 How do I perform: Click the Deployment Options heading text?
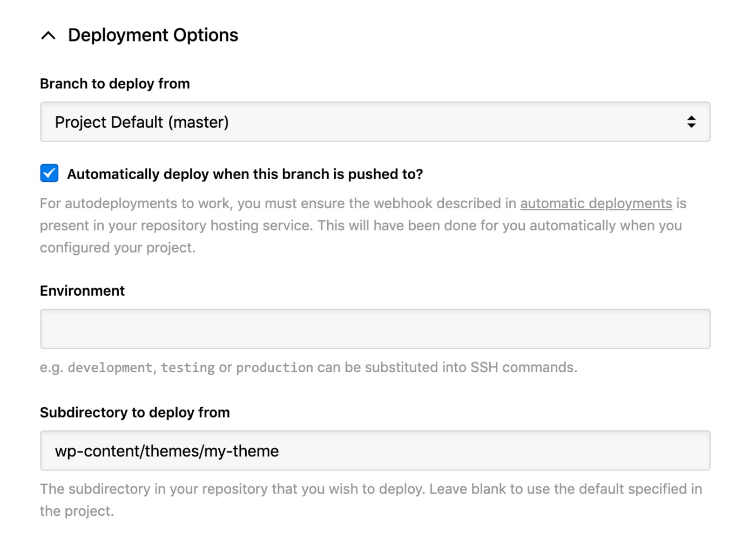pos(153,35)
